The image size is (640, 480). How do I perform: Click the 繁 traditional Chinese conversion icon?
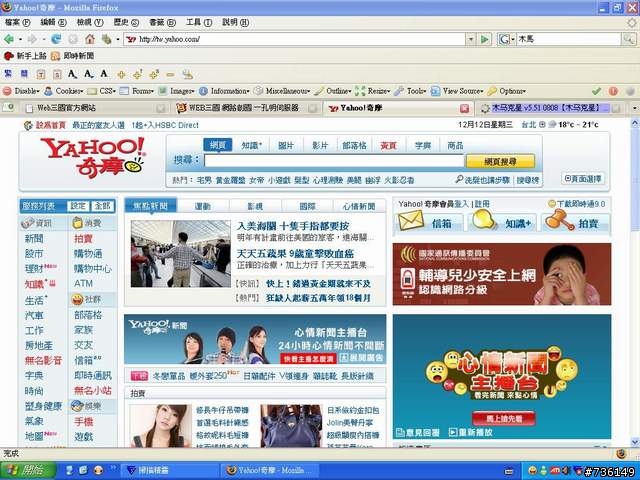[8, 74]
